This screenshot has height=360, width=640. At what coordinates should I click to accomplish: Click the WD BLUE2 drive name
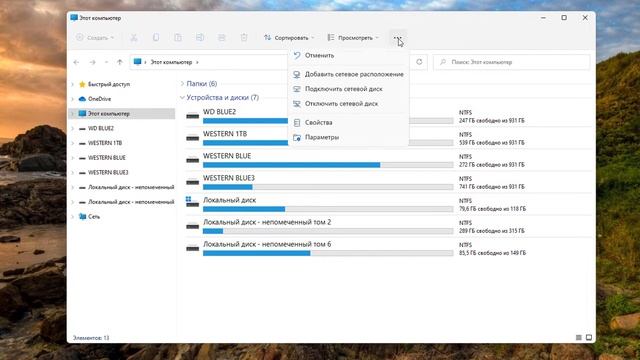coord(220,112)
